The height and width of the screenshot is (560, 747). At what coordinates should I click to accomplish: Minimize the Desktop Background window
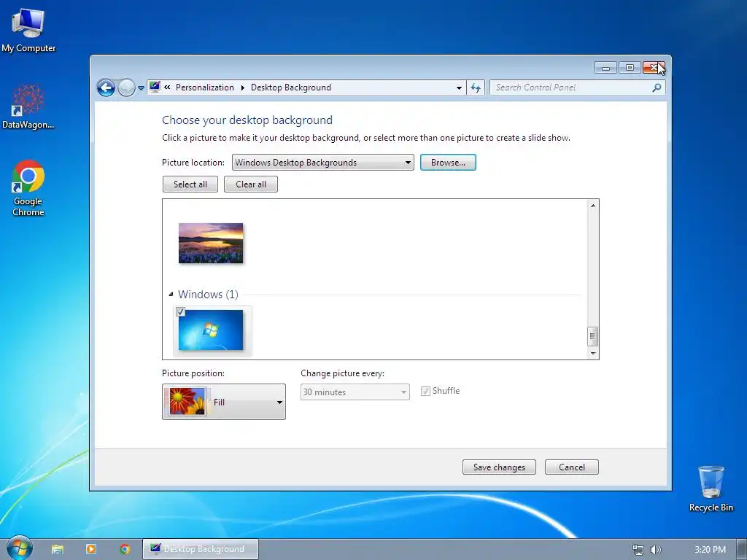tap(606, 68)
